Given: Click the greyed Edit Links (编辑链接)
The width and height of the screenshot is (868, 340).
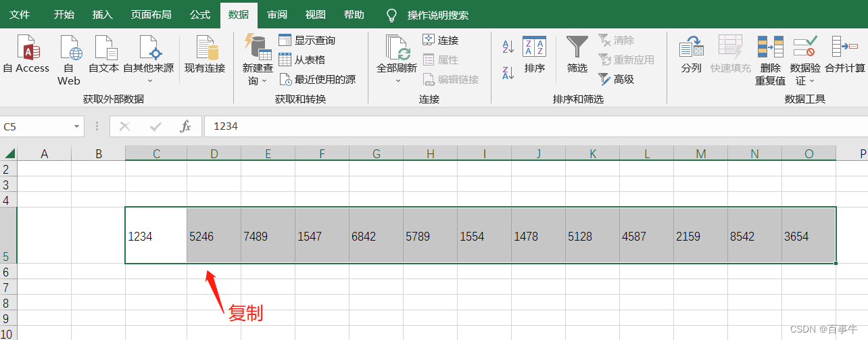Looking at the screenshot, I should 450,79.
